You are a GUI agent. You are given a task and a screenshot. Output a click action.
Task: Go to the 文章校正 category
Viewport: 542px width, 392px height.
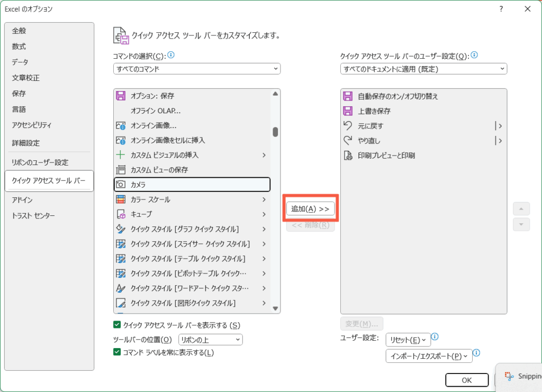26,78
